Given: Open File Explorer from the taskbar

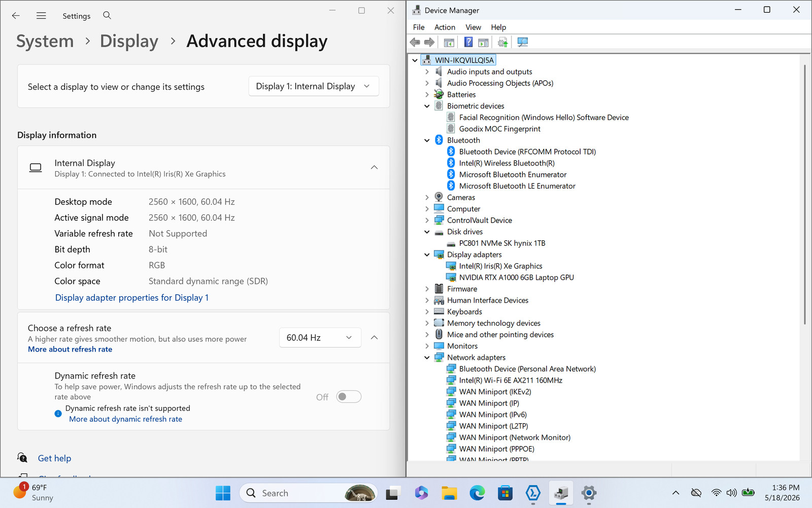Looking at the screenshot, I should [x=449, y=493].
